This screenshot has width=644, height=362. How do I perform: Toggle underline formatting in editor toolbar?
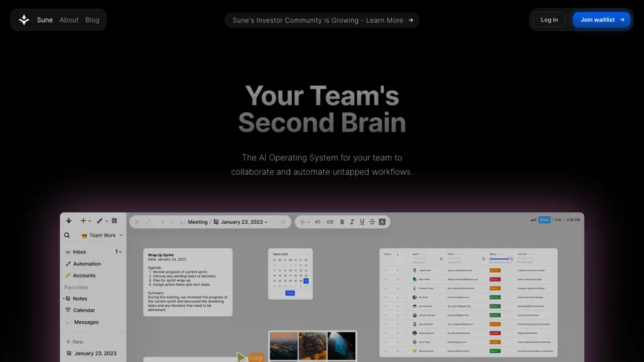pos(362,222)
